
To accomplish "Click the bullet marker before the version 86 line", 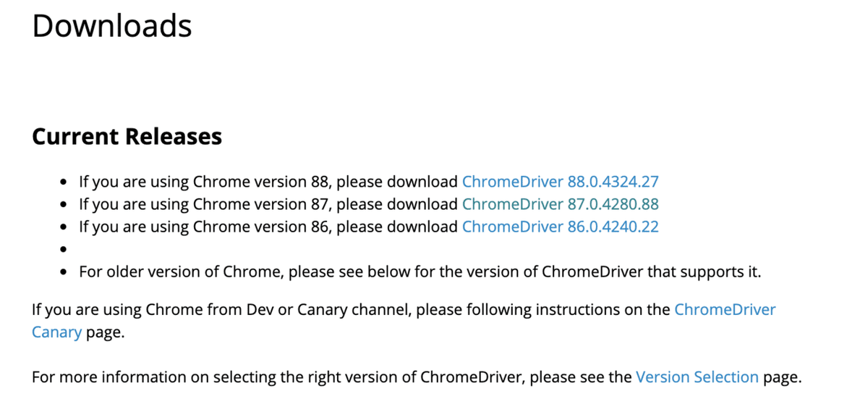I will pyautogui.click(x=65, y=227).
